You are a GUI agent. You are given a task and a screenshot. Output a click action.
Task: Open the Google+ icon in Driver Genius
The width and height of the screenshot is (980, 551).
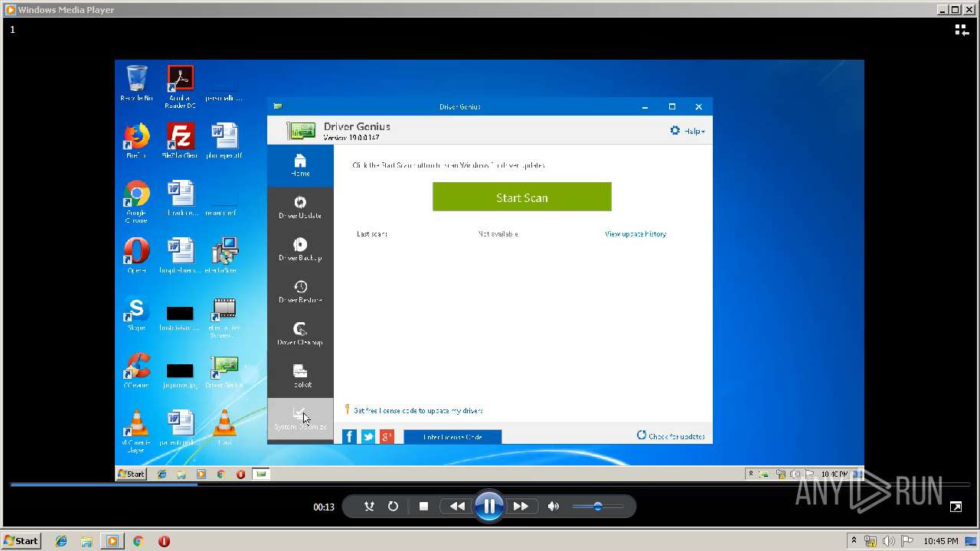[387, 436]
